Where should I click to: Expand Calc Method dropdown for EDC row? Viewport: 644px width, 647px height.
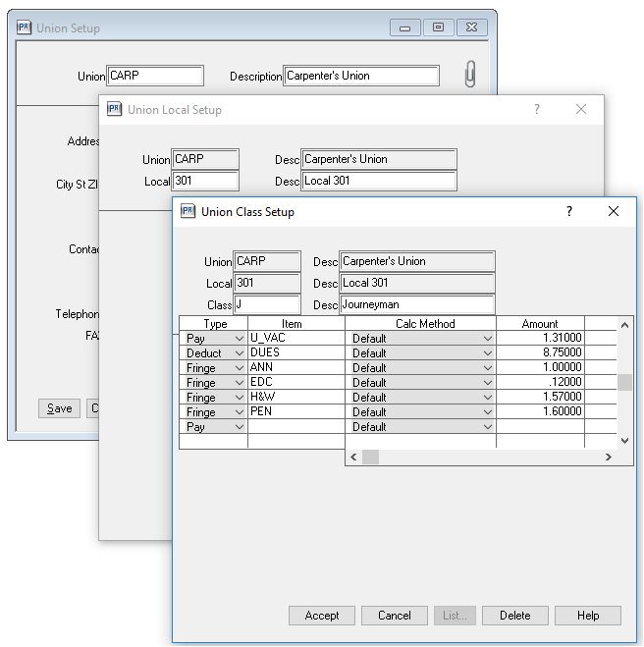(488, 383)
